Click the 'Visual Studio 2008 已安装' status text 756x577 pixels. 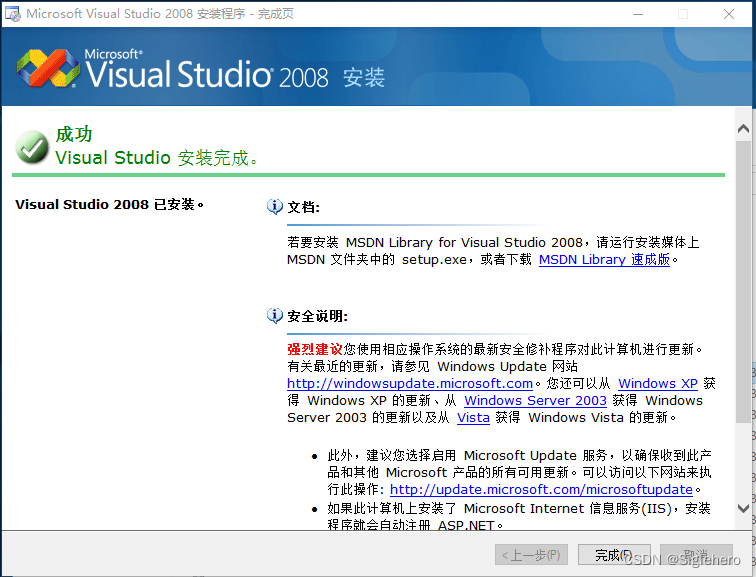(x=110, y=205)
